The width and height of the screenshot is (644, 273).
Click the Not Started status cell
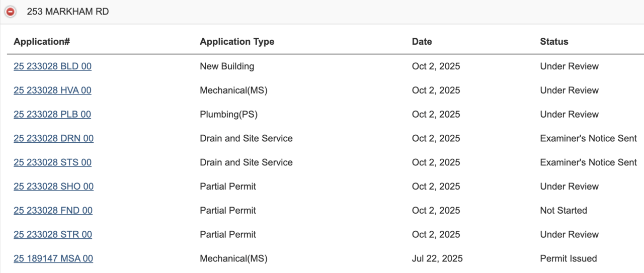(563, 211)
